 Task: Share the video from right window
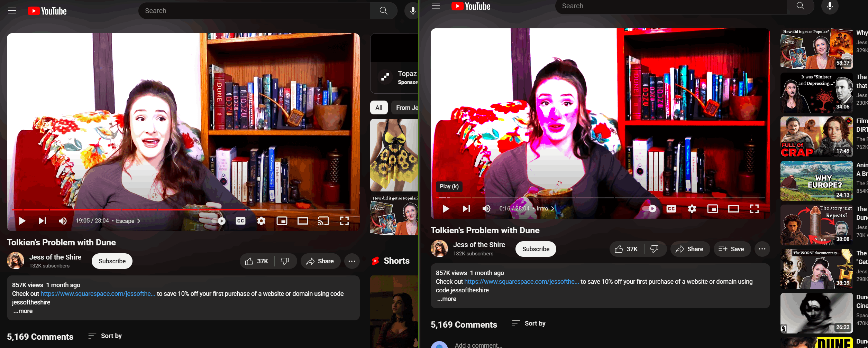pos(690,249)
